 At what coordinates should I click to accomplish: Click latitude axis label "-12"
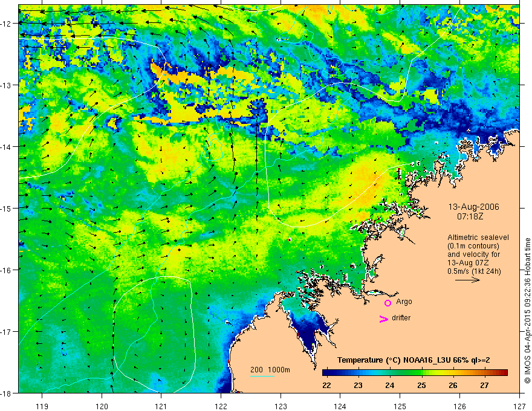pos(6,24)
